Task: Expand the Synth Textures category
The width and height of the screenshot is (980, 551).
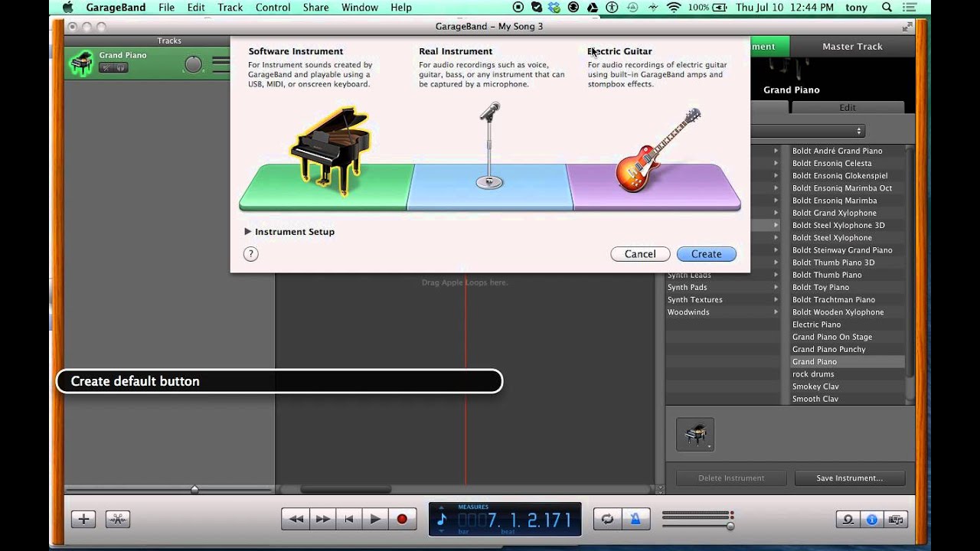Action: pos(776,300)
